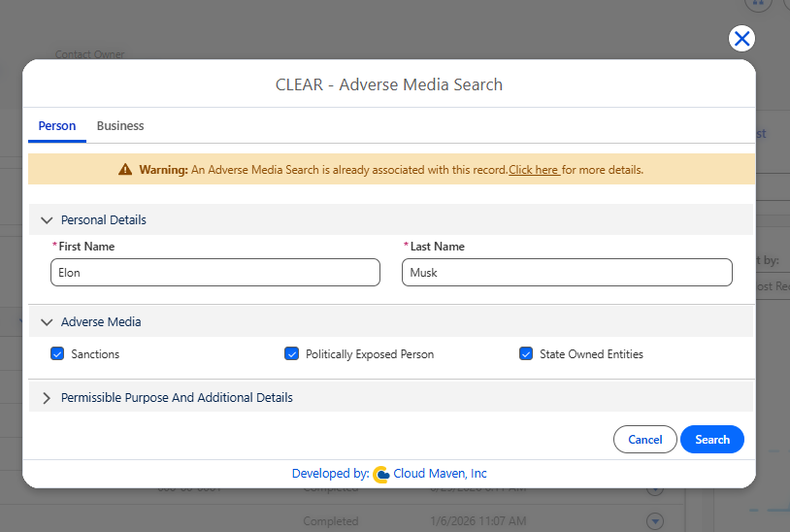Image resolution: width=790 pixels, height=532 pixels.
Task: Collapse the Personal Details section chevron
Action: point(47,220)
